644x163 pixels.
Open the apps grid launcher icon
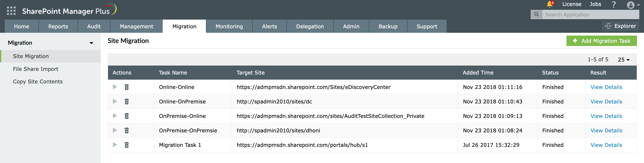tap(11, 11)
